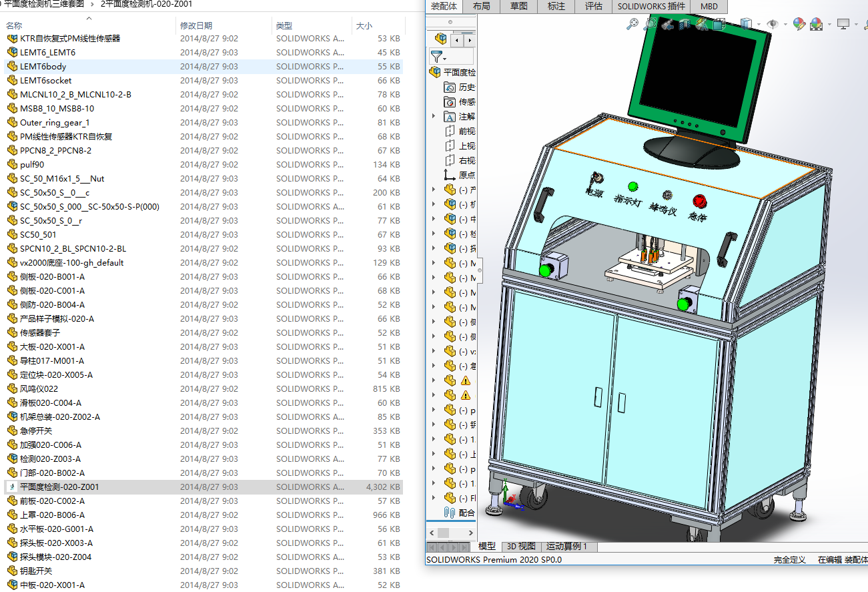868x592 pixels.
Task: Open the SOLIDWORKS 插件 tab
Action: (650, 7)
